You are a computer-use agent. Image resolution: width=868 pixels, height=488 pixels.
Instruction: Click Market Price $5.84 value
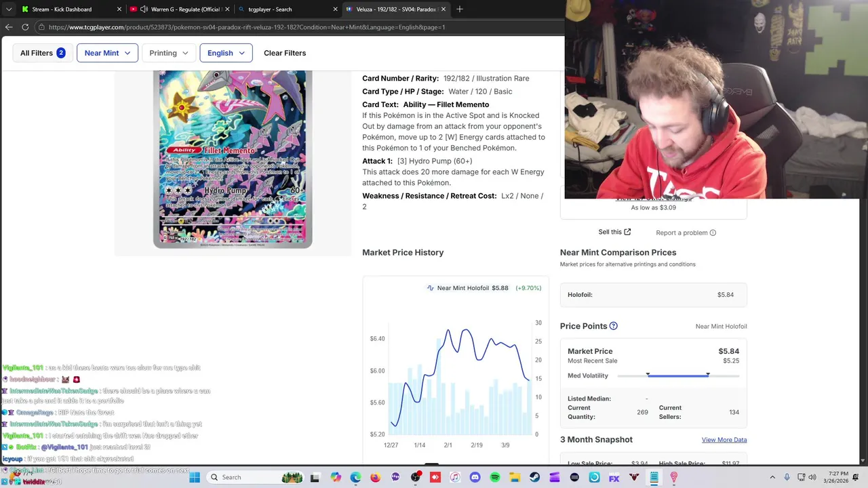coord(728,351)
